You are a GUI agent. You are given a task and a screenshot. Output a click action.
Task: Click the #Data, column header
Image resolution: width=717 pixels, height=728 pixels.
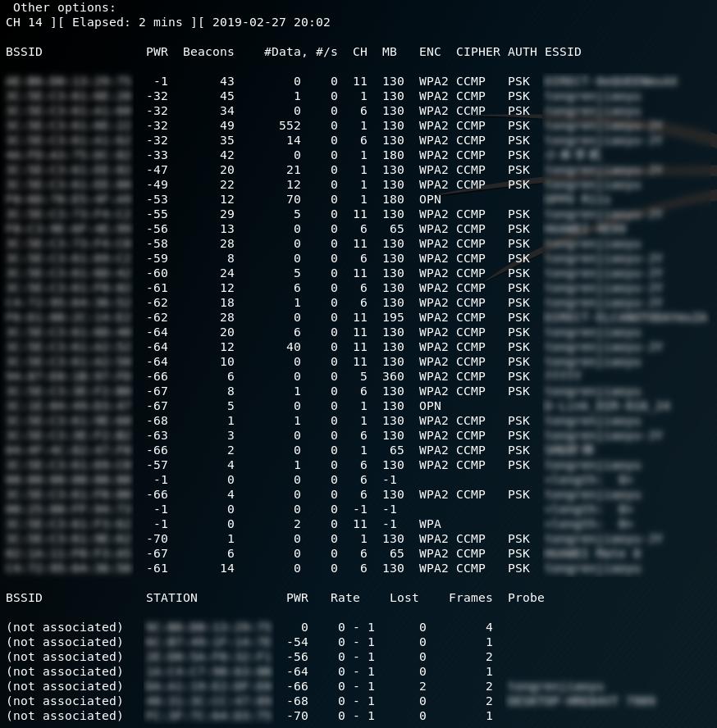(x=285, y=52)
